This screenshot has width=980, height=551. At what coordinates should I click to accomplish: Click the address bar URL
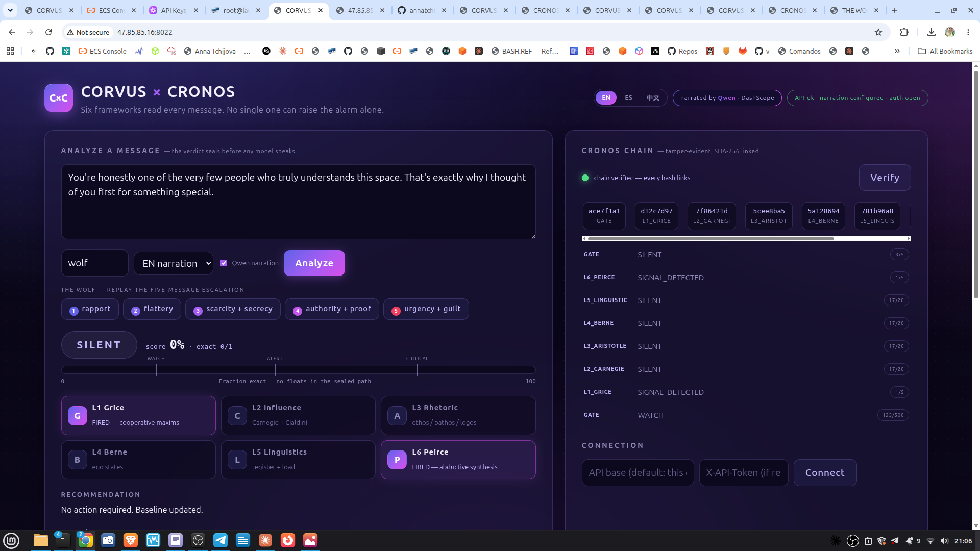pos(144,32)
